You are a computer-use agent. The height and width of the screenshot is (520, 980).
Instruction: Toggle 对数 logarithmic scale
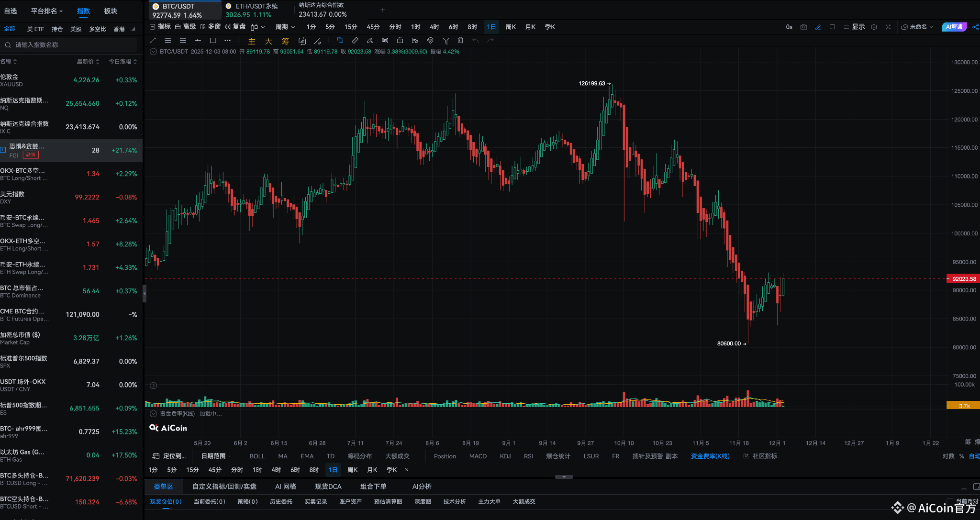click(x=948, y=456)
